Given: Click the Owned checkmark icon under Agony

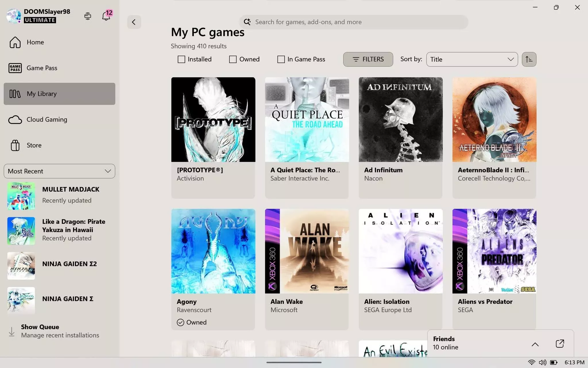Looking at the screenshot, I should 180,322.
